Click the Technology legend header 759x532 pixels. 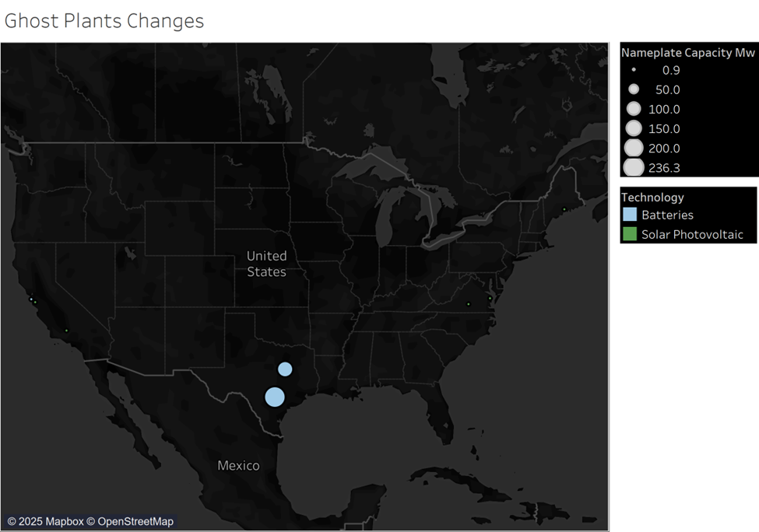[x=652, y=197]
